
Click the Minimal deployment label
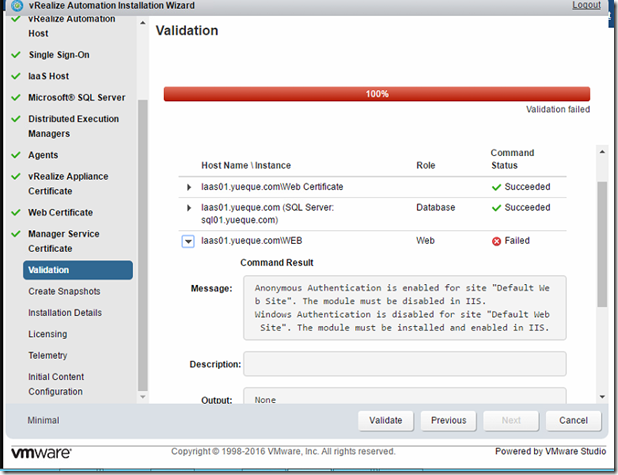pyautogui.click(x=43, y=421)
